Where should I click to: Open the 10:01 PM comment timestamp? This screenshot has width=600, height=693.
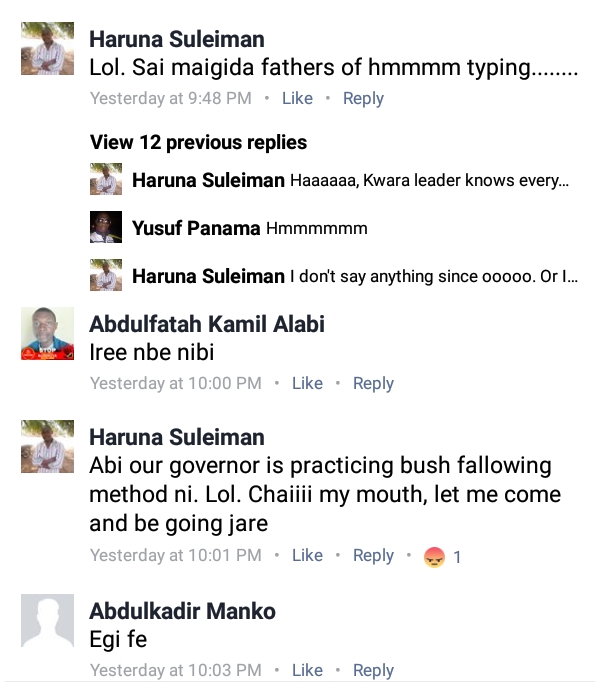tap(175, 555)
